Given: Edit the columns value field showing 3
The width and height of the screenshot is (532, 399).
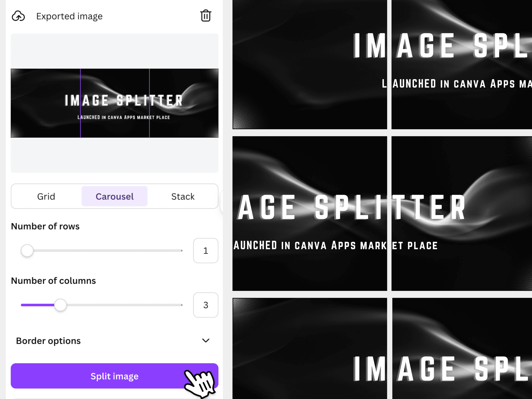Looking at the screenshot, I should (206, 305).
